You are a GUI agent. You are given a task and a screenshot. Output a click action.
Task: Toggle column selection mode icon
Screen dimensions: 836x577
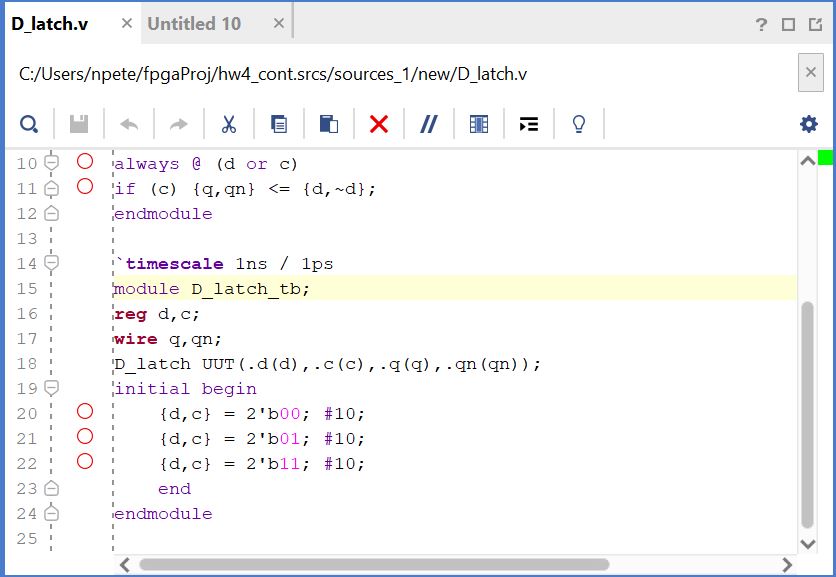[479, 124]
